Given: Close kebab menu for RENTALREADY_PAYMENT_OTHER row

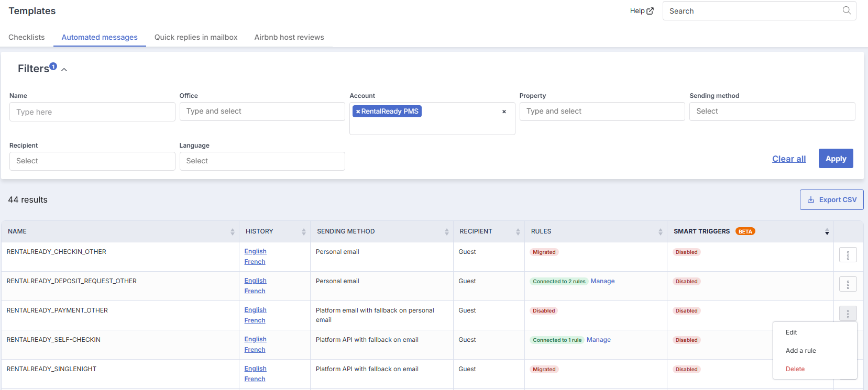Looking at the screenshot, I should pyautogui.click(x=848, y=314).
